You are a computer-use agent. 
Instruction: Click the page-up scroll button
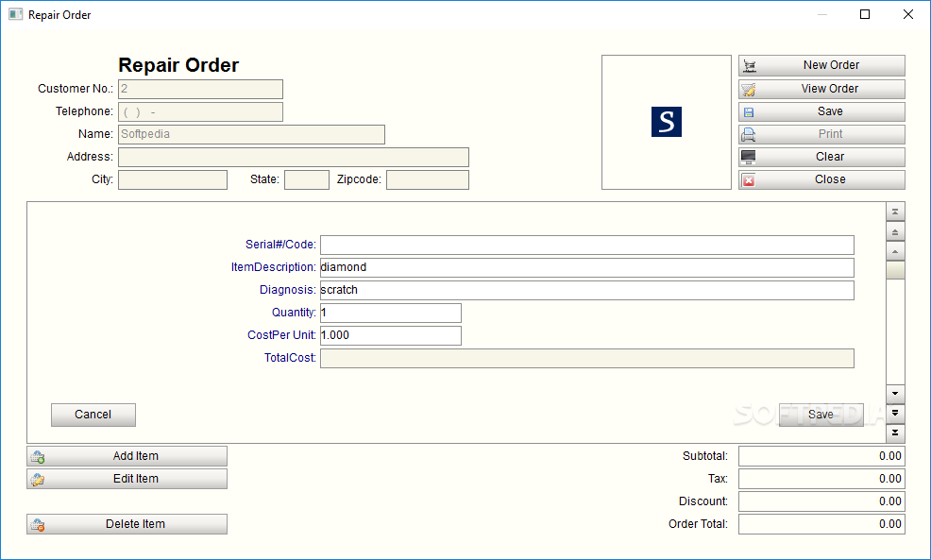895,231
